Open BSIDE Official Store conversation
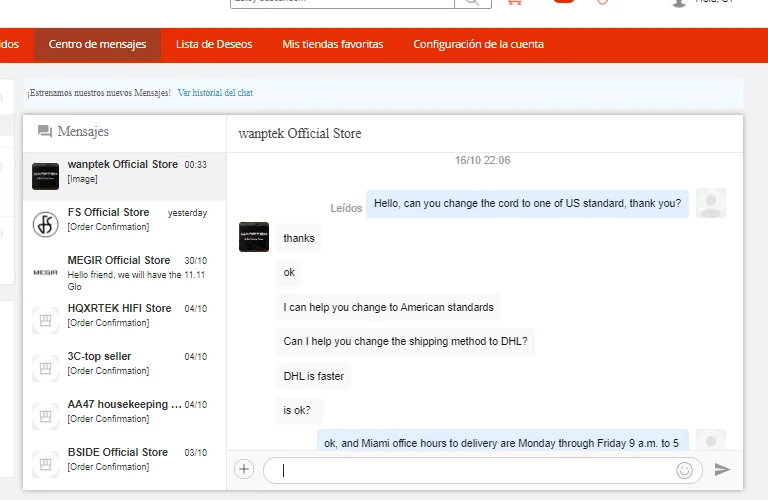Image resolution: width=768 pixels, height=500 pixels. tap(124, 464)
